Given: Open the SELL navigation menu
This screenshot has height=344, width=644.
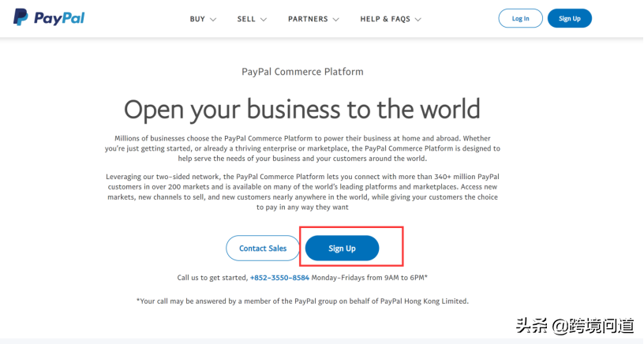Looking at the screenshot, I should coord(246,19).
